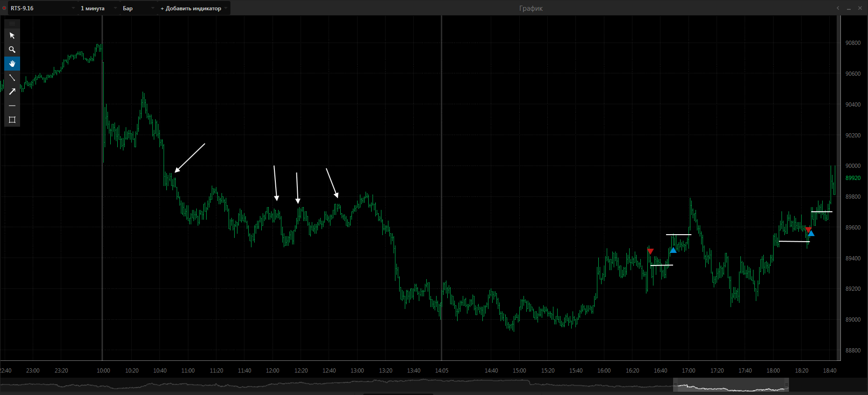
Task: Click the 90800 price axis label
Action: (x=853, y=43)
